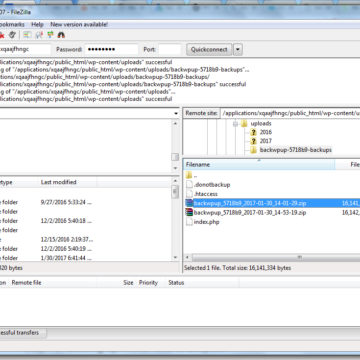The width and height of the screenshot is (360, 360).
Task: Click the Size queue column header
Action: tap(128, 283)
